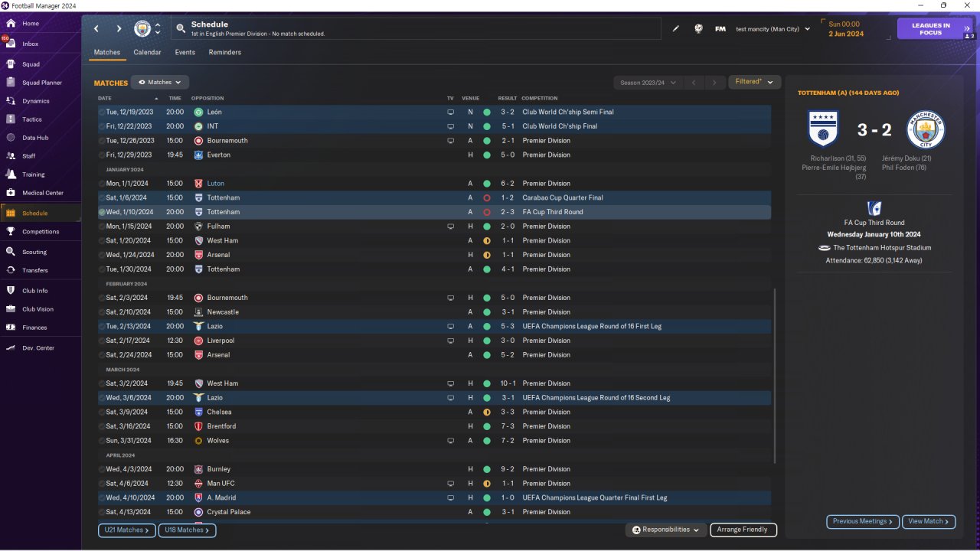Click the Dev. Center icon
980x551 pixels.
pos(11,348)
